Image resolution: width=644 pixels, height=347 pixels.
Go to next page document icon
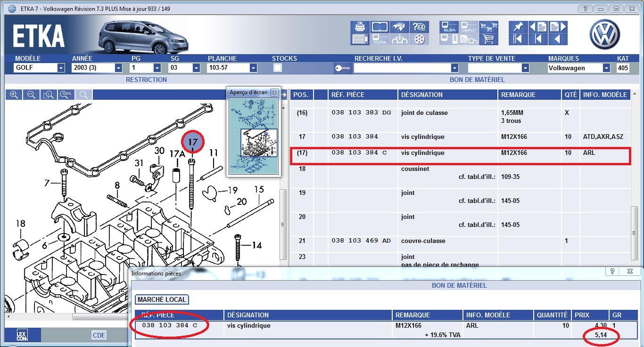pyautogui.click(x=558, y=26)
